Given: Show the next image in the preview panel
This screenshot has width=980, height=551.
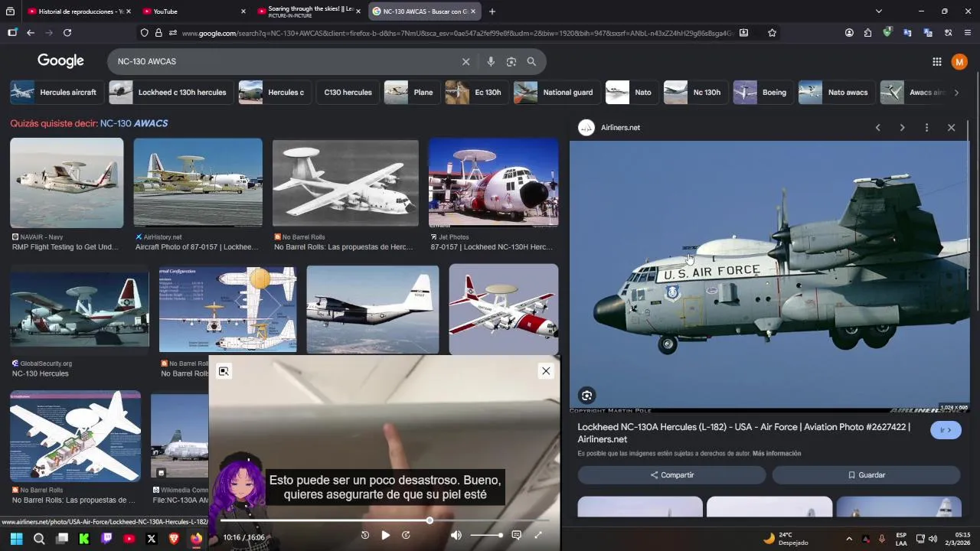Looking at the screenshot, I should click(902, 128).
